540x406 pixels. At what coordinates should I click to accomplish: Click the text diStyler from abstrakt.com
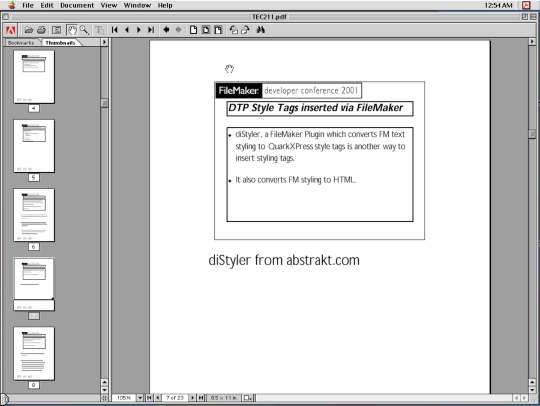point(284,260)
